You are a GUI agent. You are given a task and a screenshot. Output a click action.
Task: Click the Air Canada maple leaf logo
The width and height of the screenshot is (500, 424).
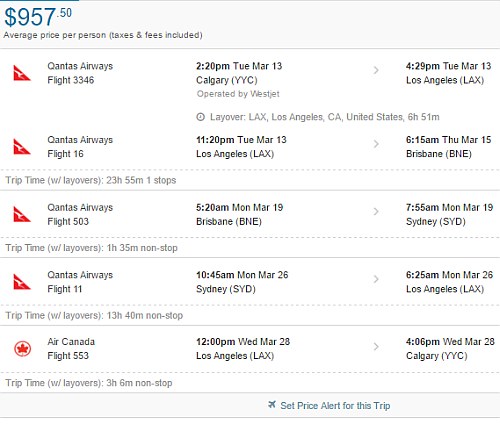tap(23, 349)
